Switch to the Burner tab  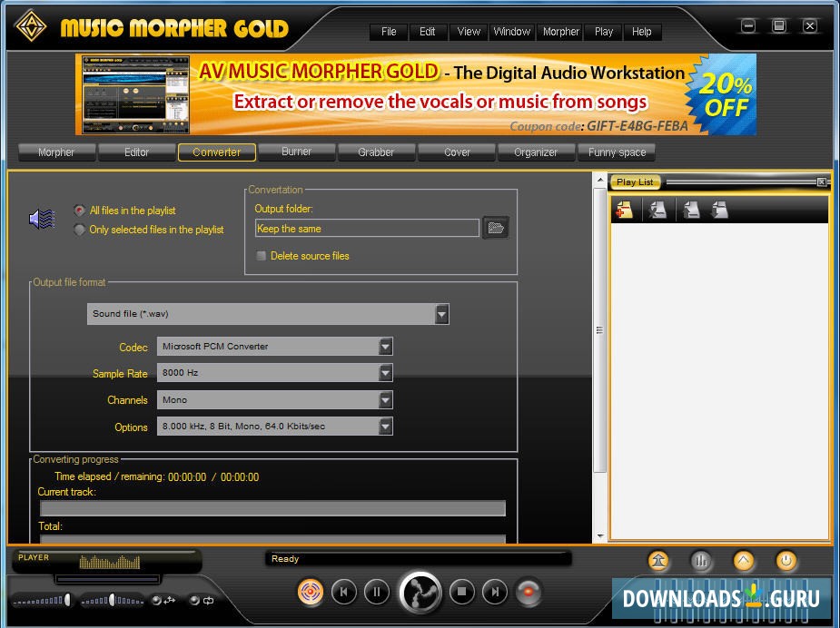click(x=298, y=152)
